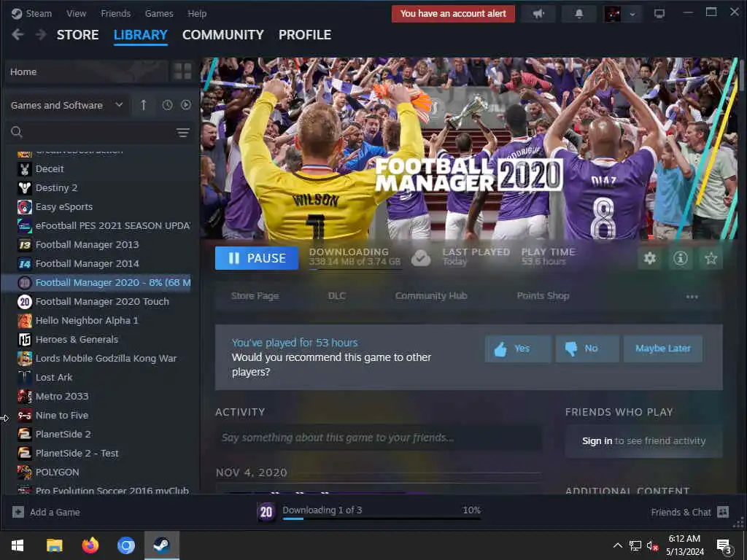This screenshot has width=747, height=560.
Task: Open Friends & Chat window icon
Action: coord(723,512)
